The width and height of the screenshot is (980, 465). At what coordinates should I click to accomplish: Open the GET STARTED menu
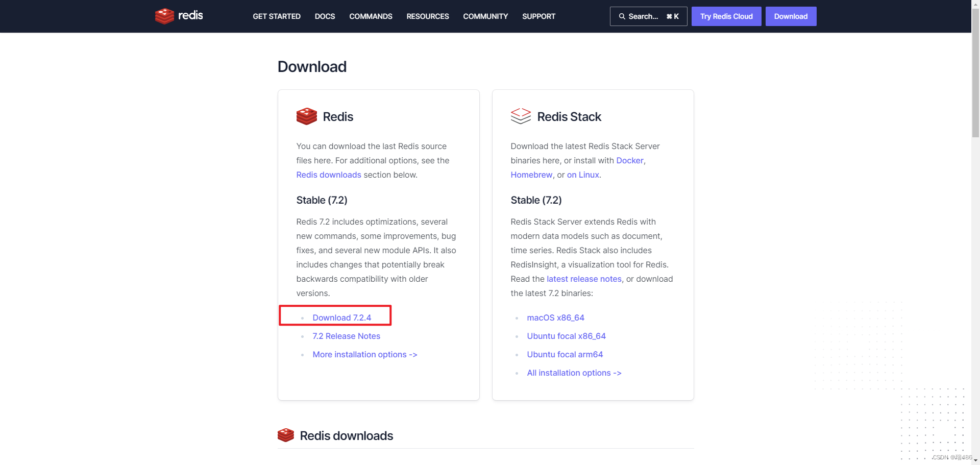pyautogui.click(x=277, y=16)
